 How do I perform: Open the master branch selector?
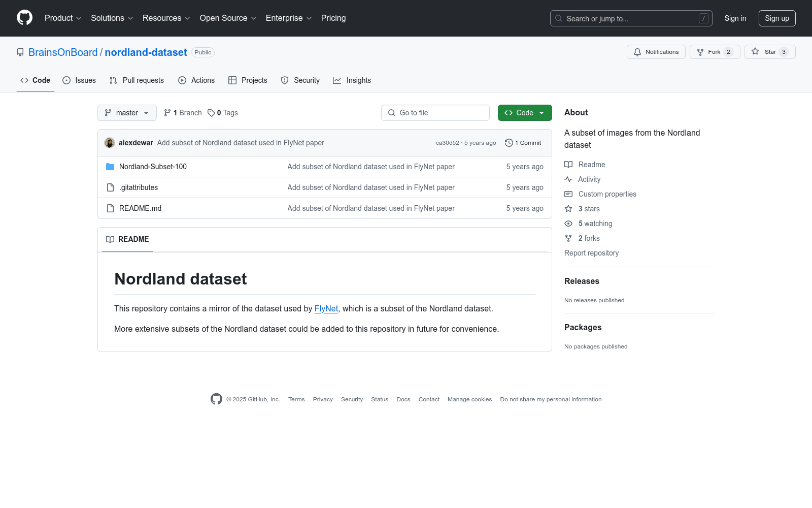pyautogui.click(x=127, y=113)
